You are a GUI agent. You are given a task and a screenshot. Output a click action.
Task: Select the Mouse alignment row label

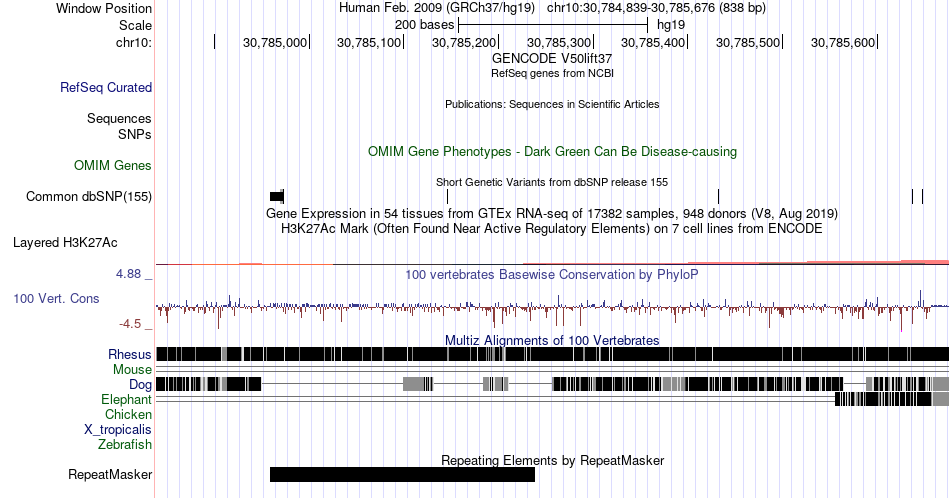pos(132,370)
